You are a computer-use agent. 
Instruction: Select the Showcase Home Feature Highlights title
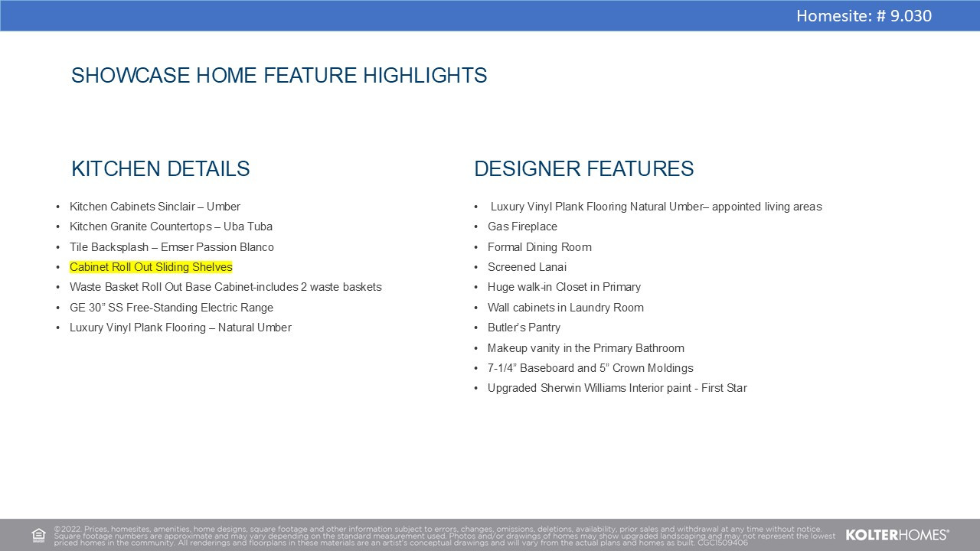[x=279, y=76]
